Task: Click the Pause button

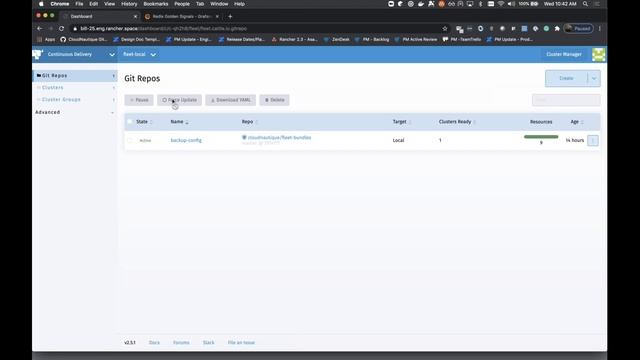Action: pos(139,100)
